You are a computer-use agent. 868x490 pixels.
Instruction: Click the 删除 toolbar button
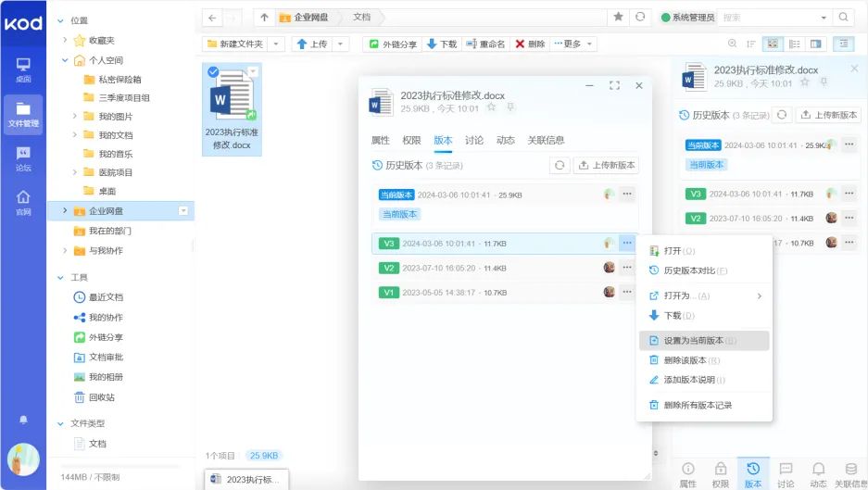pyautogui.click(x=530, y=44)
